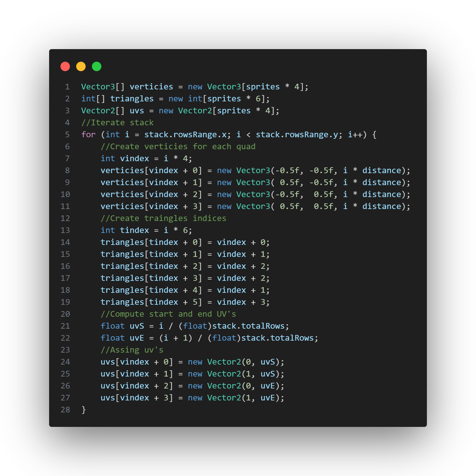Click 'float uvS' on line 21
This screenshot has height=476, width=476.
122,326
